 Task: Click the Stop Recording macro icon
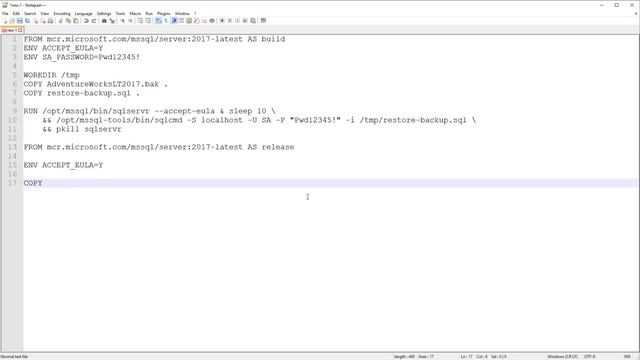230,20
